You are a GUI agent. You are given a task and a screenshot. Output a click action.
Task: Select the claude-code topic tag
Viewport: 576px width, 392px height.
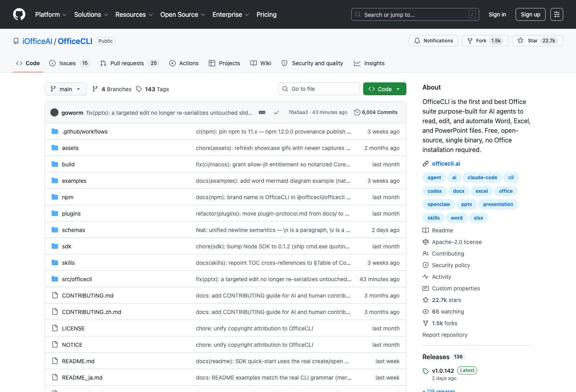482,178
